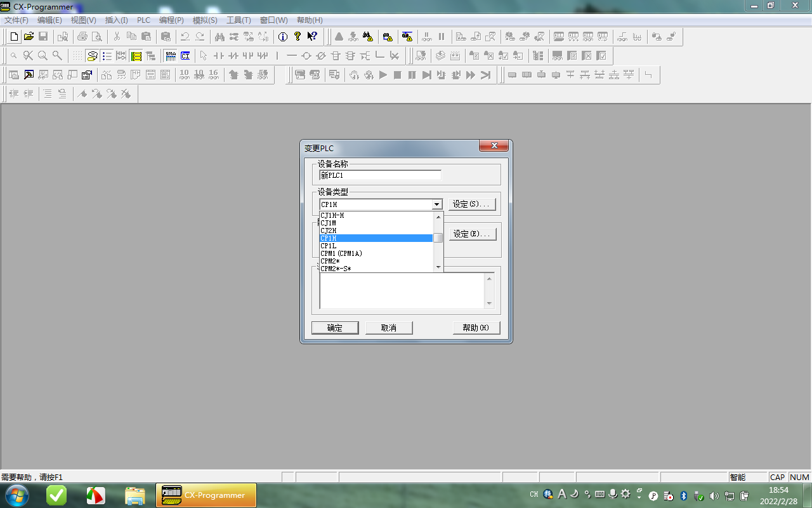Image resolution: width=812 pixels, height=508 pixels.
Task: Choose CPM1 (CPM1A) device type
Action: coord(341,253)
